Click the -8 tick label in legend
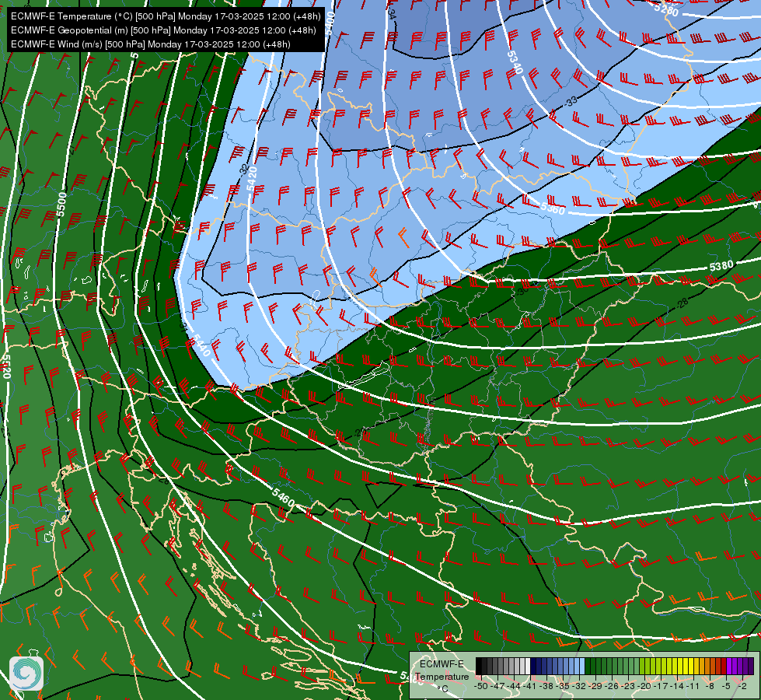Image resolution: width=761 pixels, height=700 pixels. [x=710, y=686]
